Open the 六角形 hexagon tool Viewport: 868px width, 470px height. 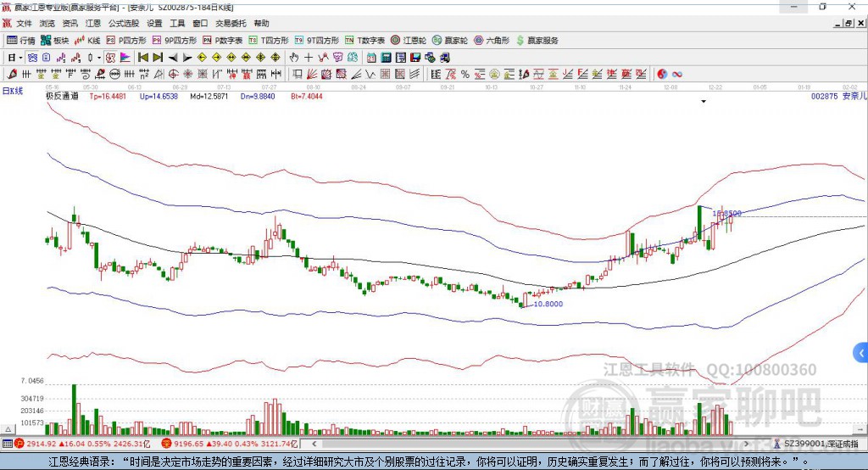click(492, 41)
